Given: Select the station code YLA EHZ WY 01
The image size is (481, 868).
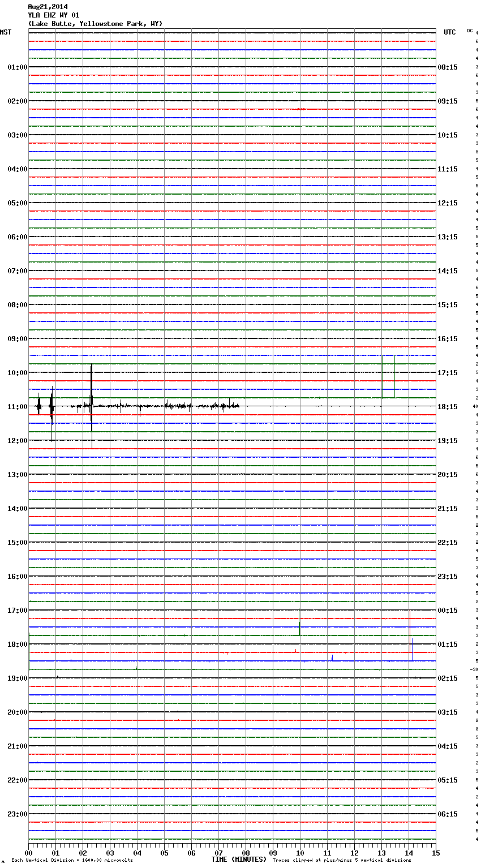Looking at the screenshot, I should pos(54,15).
